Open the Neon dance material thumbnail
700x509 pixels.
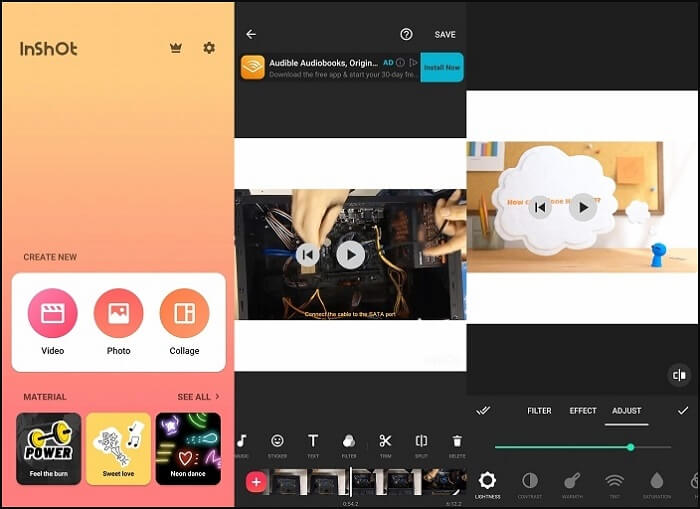point(188,449)
